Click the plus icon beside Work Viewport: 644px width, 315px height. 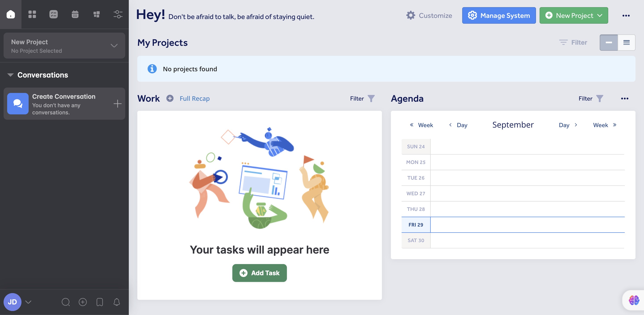(x=170, y=99)
